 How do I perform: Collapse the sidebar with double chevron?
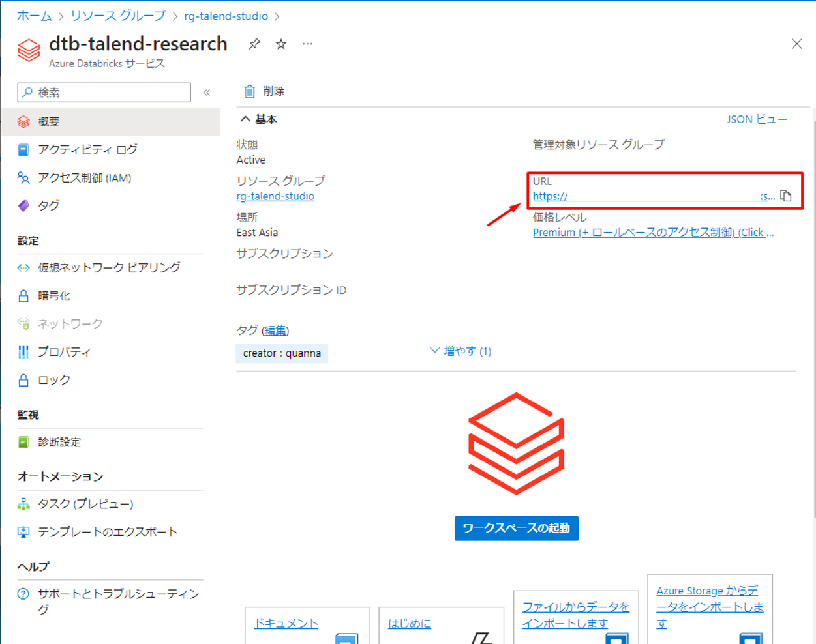pos(207,92)
